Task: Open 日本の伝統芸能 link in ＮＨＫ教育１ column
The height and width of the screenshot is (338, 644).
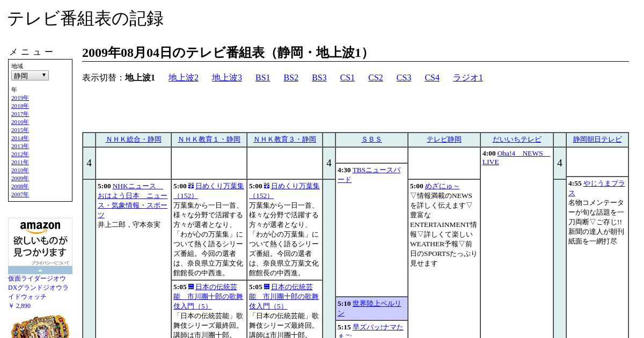Action: pyautogui.click(x=208, y=297)
